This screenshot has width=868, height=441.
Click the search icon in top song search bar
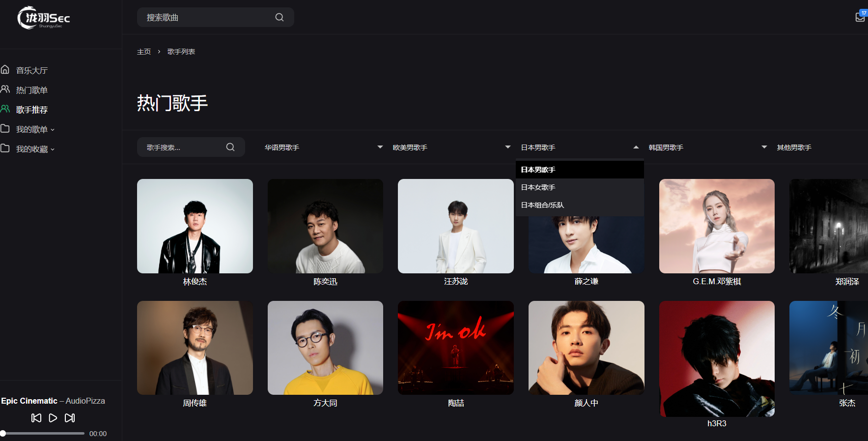coord(279,17)
